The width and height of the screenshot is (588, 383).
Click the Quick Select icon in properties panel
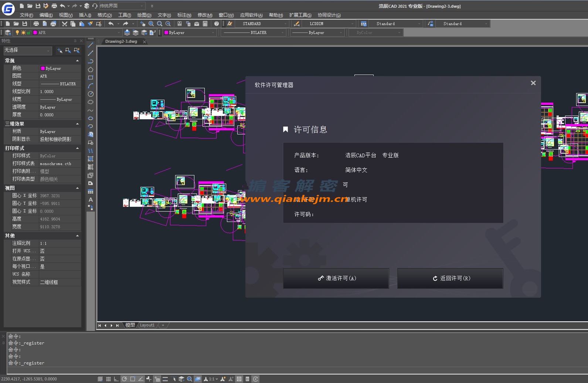click(x=77, y=50)
